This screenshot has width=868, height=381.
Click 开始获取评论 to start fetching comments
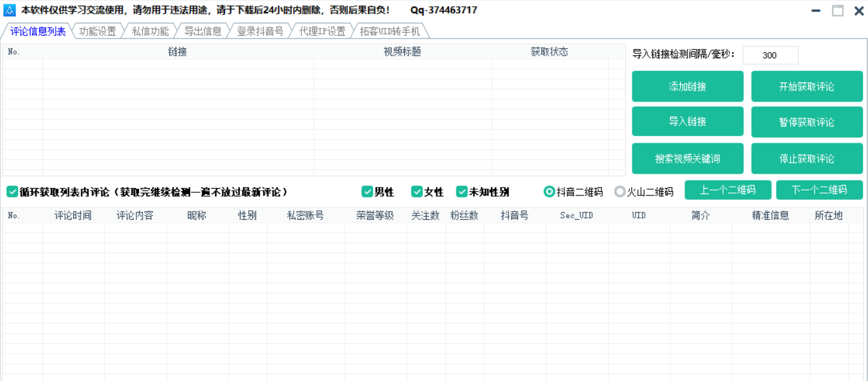(807, 86)
